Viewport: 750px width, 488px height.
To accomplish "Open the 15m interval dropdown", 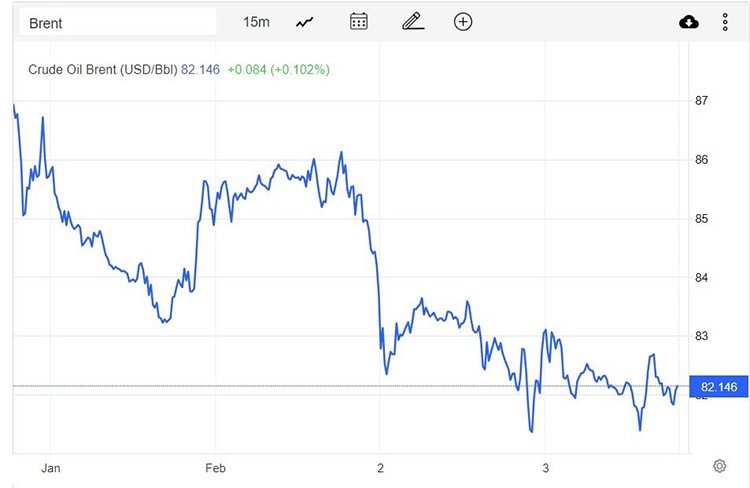I will click(256, 22).
